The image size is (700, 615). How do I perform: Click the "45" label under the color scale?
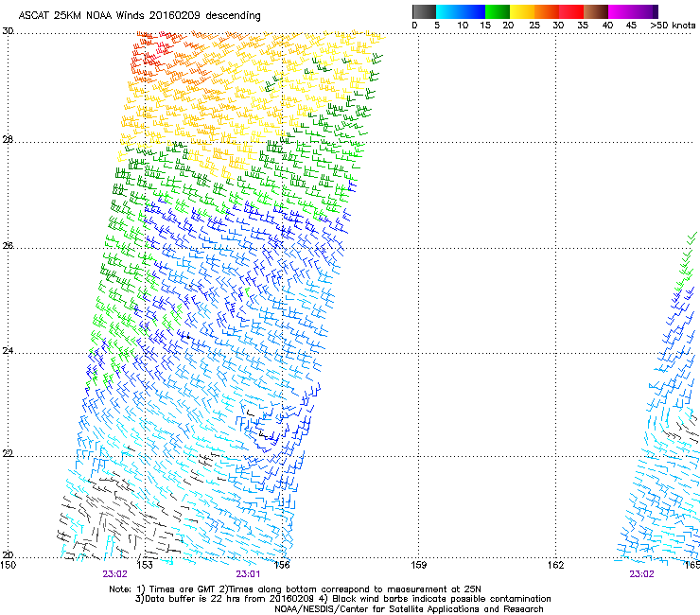click(631, 26)
